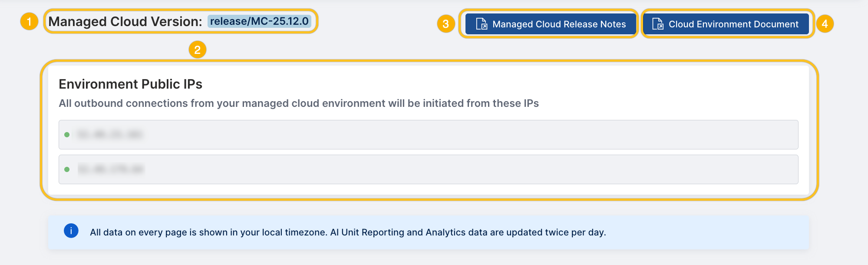Open the Cloud Environment Document
Screen dimensions: 868x265
(x=726, y=24)
